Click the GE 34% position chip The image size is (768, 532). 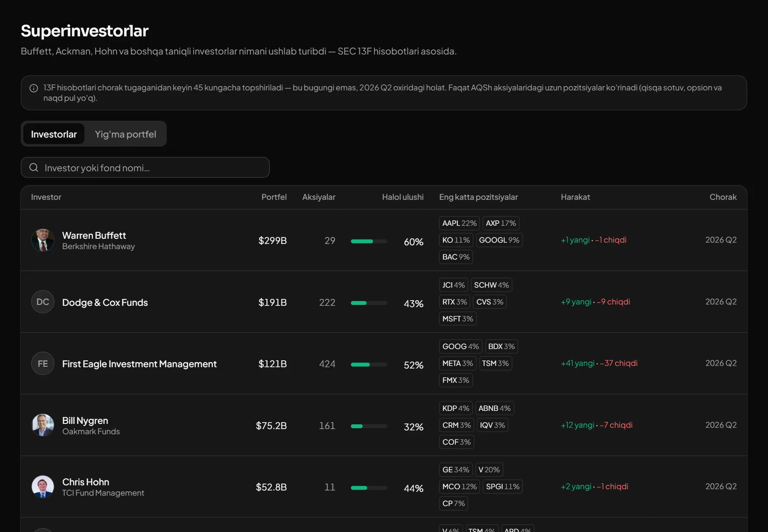click(456, 470)
